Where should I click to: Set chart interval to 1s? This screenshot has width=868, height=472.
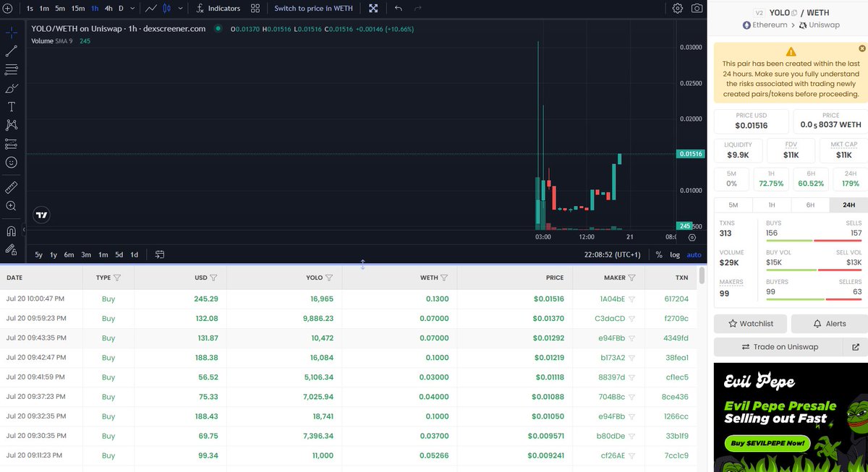30,9
